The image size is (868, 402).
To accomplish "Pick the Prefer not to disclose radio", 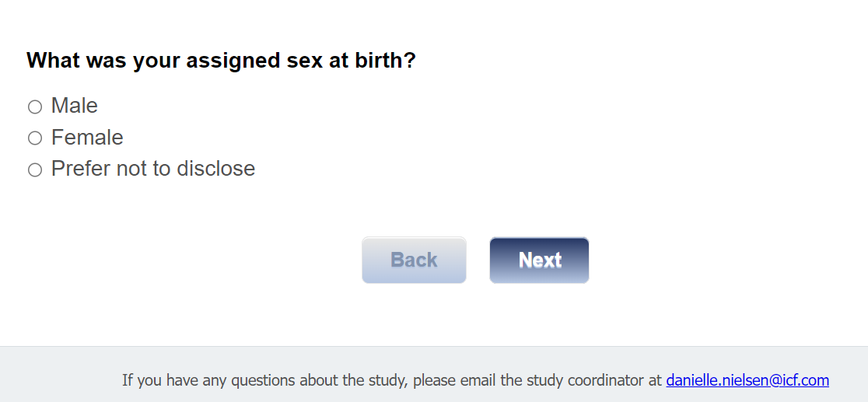I will (35, 170).
